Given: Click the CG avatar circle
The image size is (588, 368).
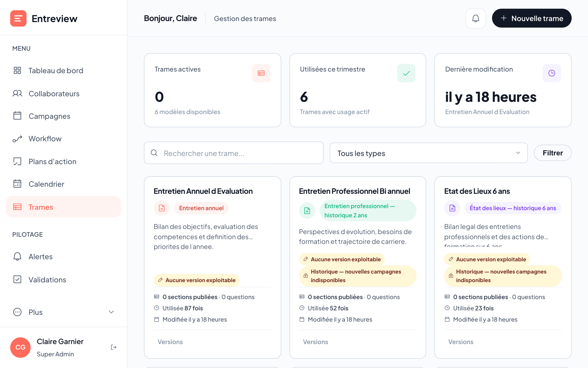Looking at the screenshot, I should click(x=20, y=347).
